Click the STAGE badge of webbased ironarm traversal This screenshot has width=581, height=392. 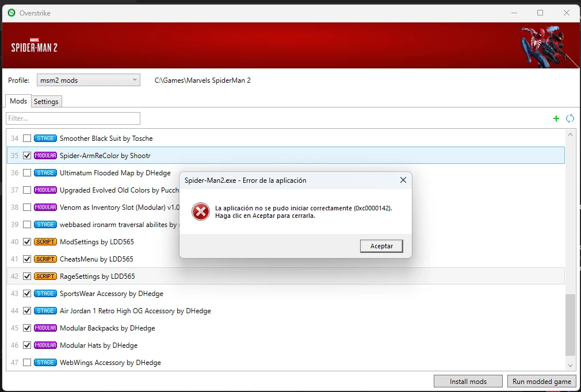coord(45,225)
